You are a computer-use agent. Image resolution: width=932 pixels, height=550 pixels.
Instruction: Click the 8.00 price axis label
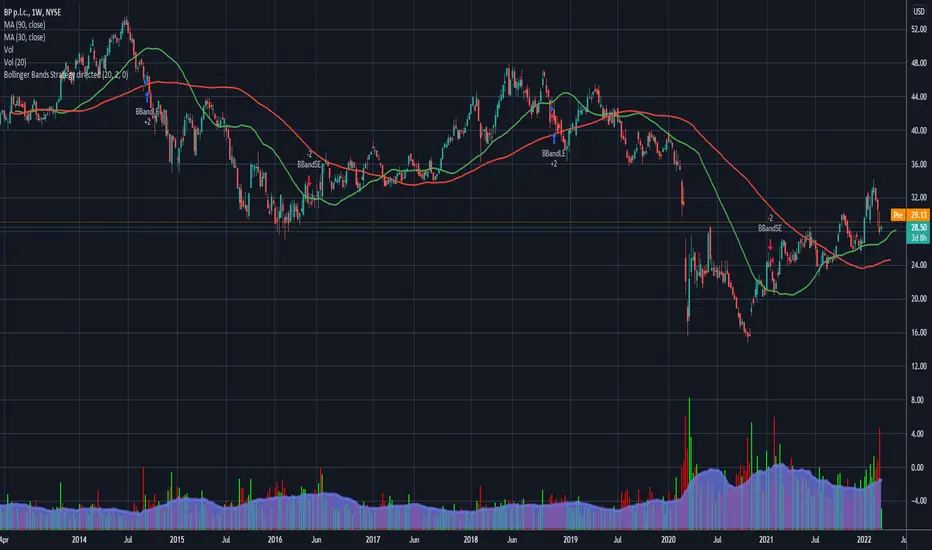pos(918,400)
